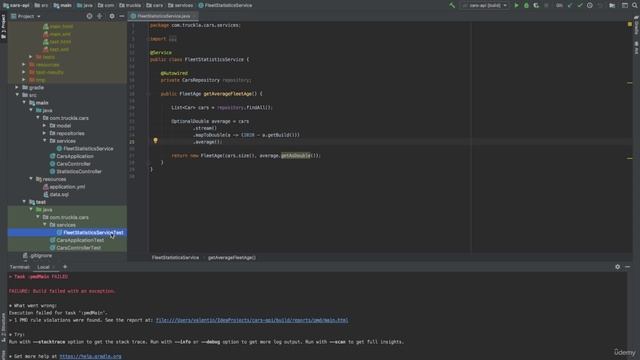Collapse the test folder arrow
This screenshot has height=360, width=640.
pos(24,202)
